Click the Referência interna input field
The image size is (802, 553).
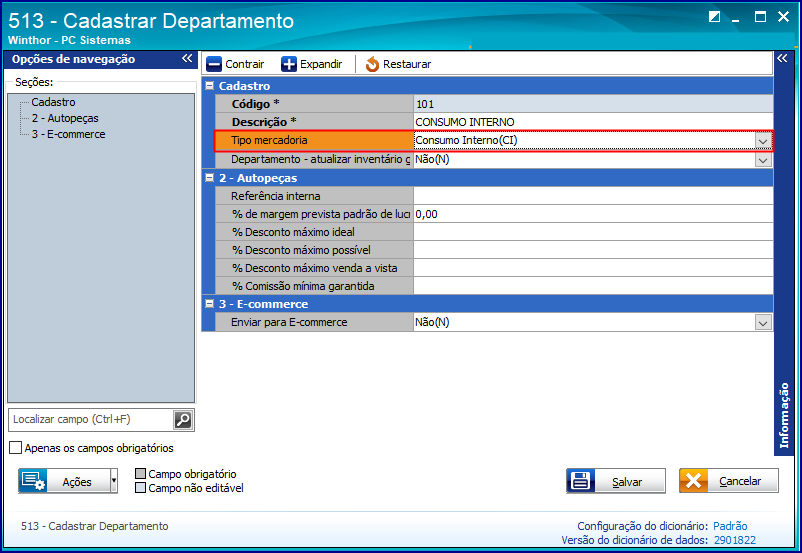[593, 196]
